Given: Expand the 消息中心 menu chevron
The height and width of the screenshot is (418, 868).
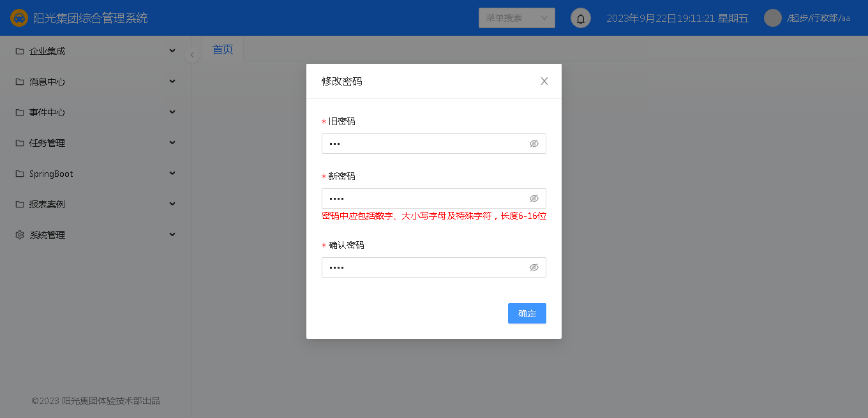Looking at the screenshot, I should tap(172, 82).
